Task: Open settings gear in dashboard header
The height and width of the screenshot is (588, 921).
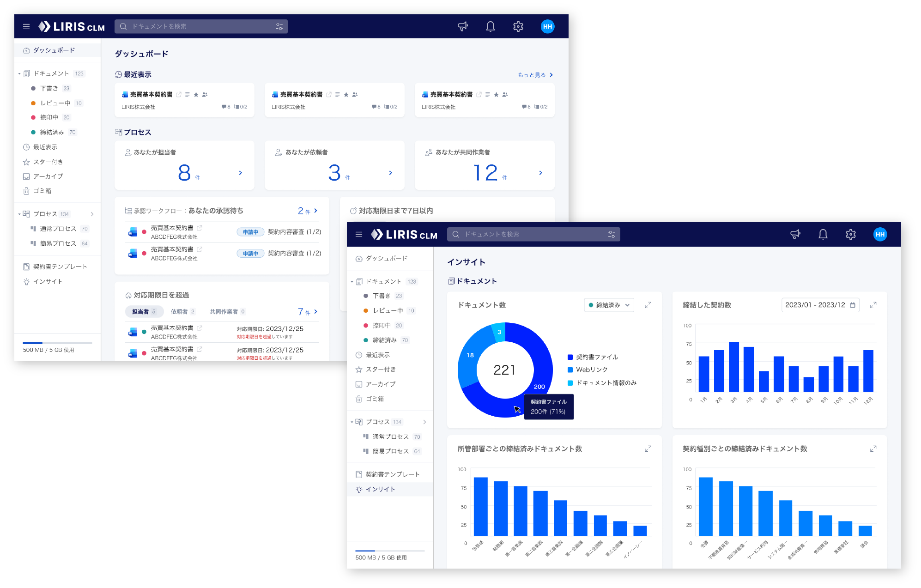Action: [518, 27]
